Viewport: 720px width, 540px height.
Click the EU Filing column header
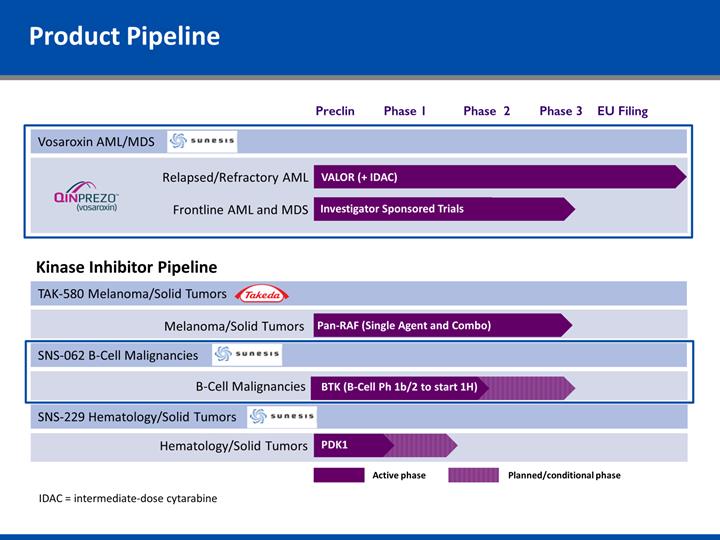[x=622, y=111]
